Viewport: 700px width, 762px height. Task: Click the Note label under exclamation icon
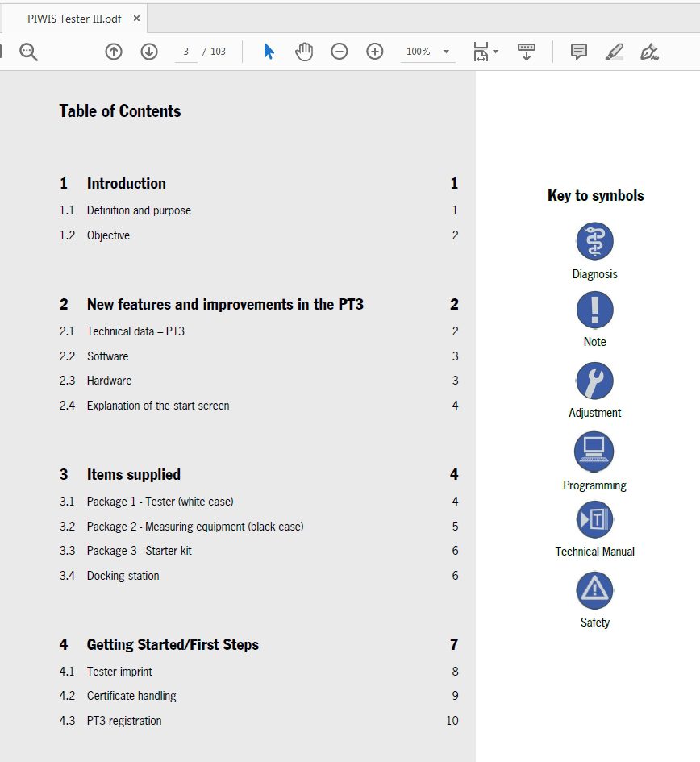[595, 342]
